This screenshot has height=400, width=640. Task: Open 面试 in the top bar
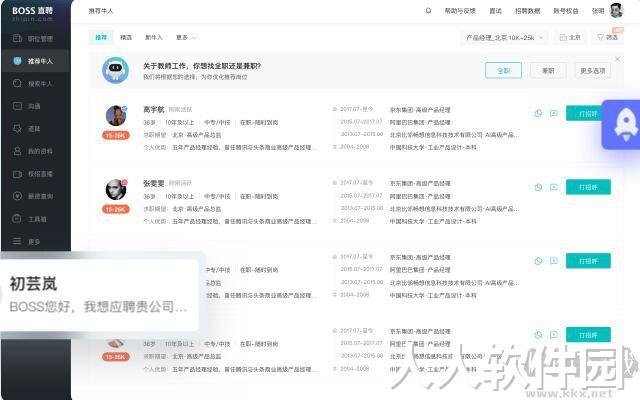(496, 11)
